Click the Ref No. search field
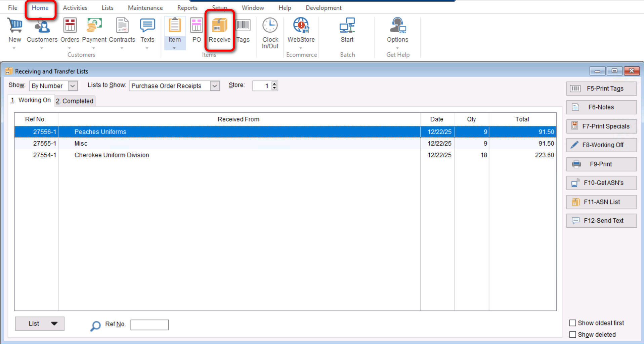The height and width of the screenshot is (344, 644). pyautogui.click(x=149, y=325)
